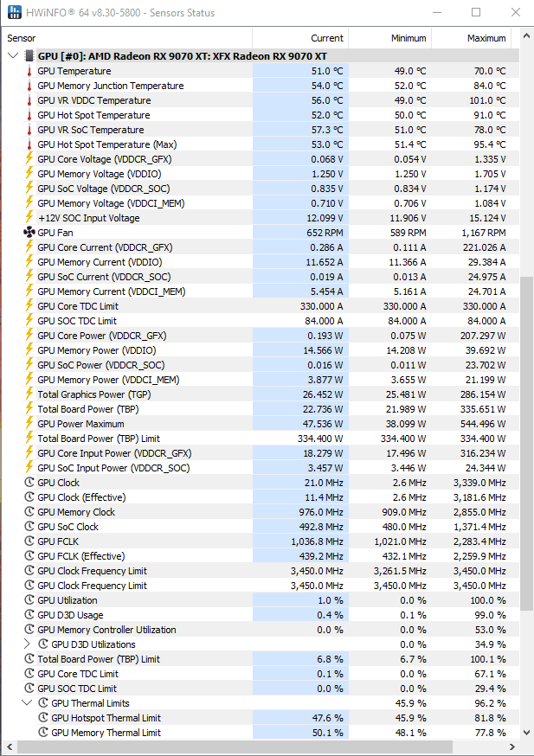This screenshot has width=534, height=756.
Task: Click the horizontal scrollbar right arrow
Action: click(x=512, y=748)
